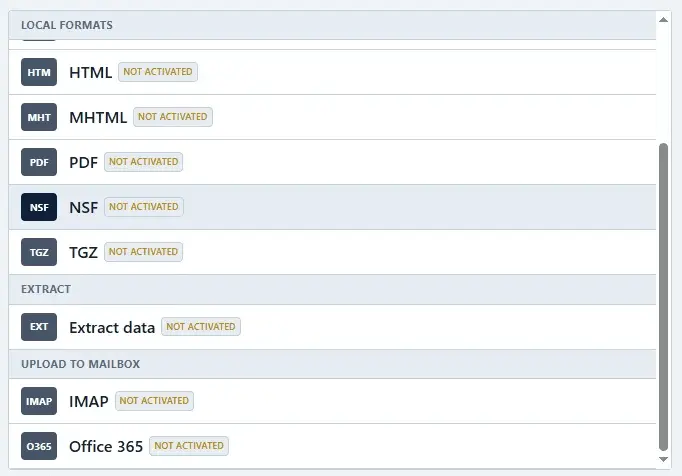Viewport: 682px width, 476px height.
Task: Click the O365 upload icon
Action: (39, 446)
